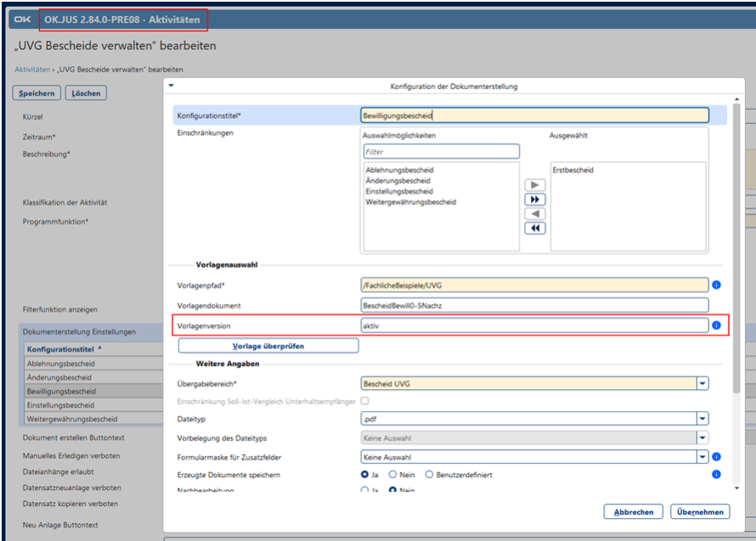The width and height of the screenshot is (756, 541).
Task: Select Weitergewährungsbescheid in Auswahlmöglichkeiten list
Action: tap(411, 202)
